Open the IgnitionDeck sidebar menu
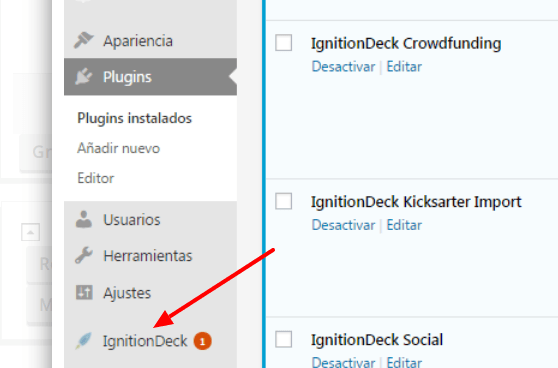This screenshot has width=558, height=368. click(145, 341)
